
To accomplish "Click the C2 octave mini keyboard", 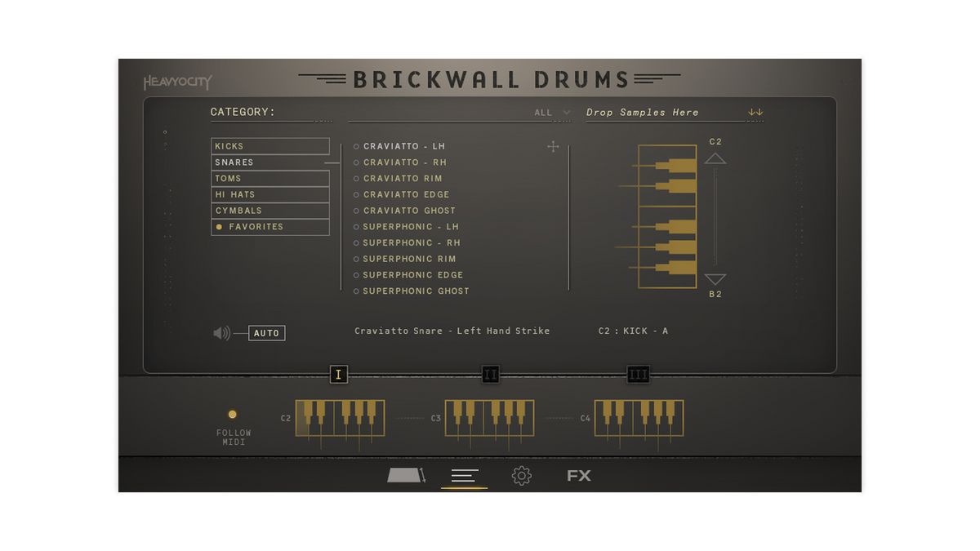I will click(x=340, y=418).
